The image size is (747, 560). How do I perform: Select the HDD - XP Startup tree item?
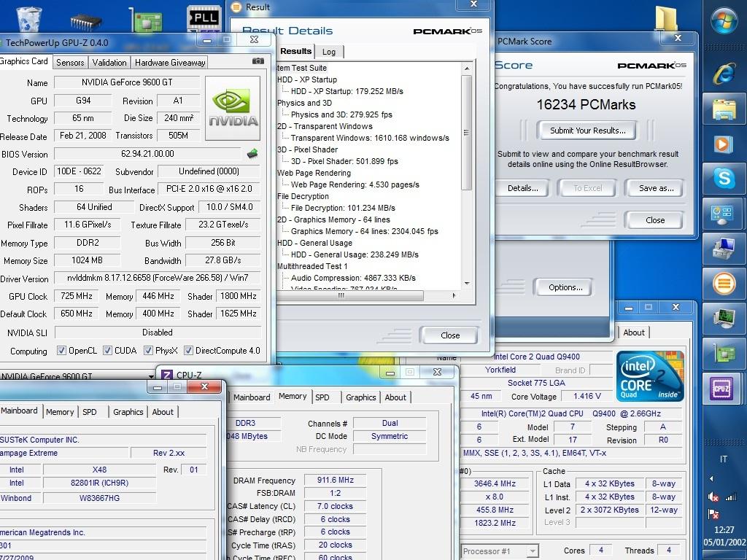(x=307, y=79)
